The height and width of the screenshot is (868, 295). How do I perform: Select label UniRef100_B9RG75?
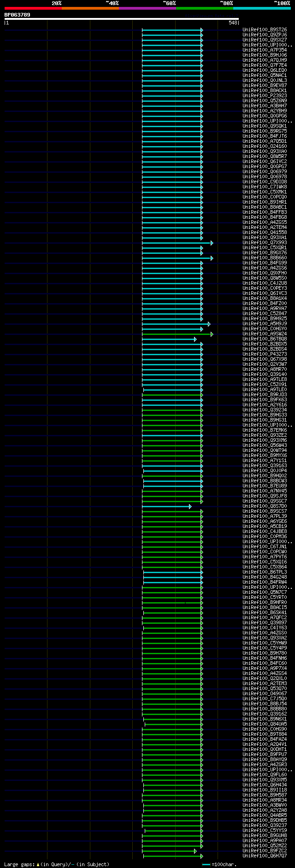pyautogui.click(x=265, y=131)
